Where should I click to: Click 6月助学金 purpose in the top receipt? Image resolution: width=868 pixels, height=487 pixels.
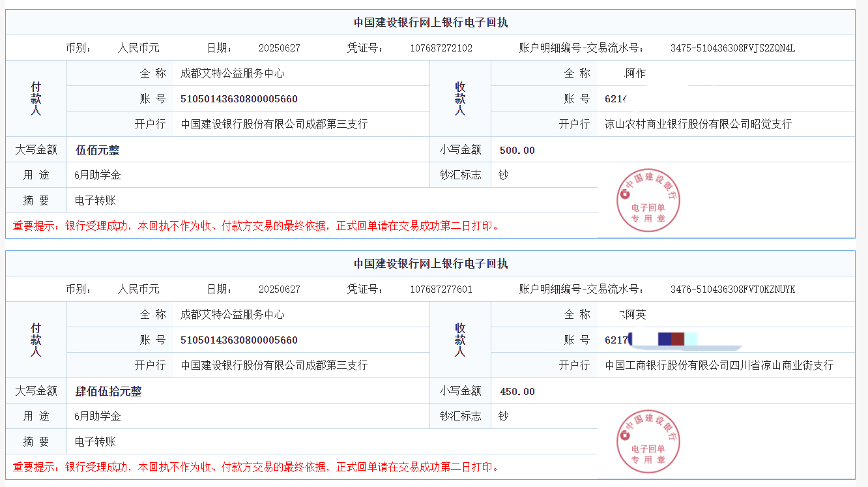tap(98, 175)
